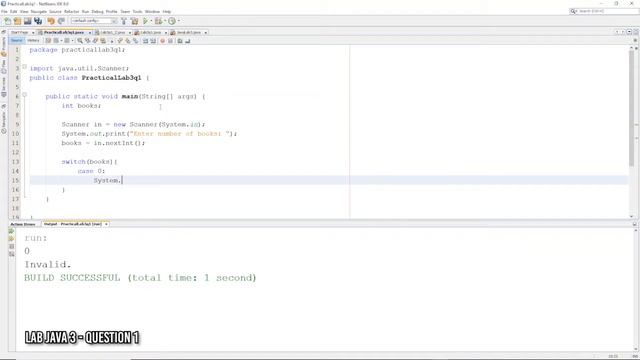The height and width of the screenshot is (360, 640).
Task: Open the default config combo box
Action: [94, 21]
